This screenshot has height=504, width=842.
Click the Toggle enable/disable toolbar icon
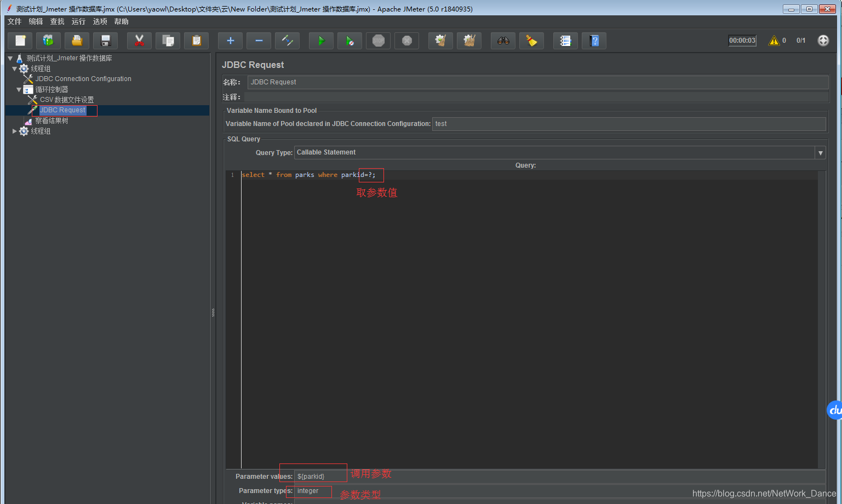pyautogui.click(x=288, y=41)
